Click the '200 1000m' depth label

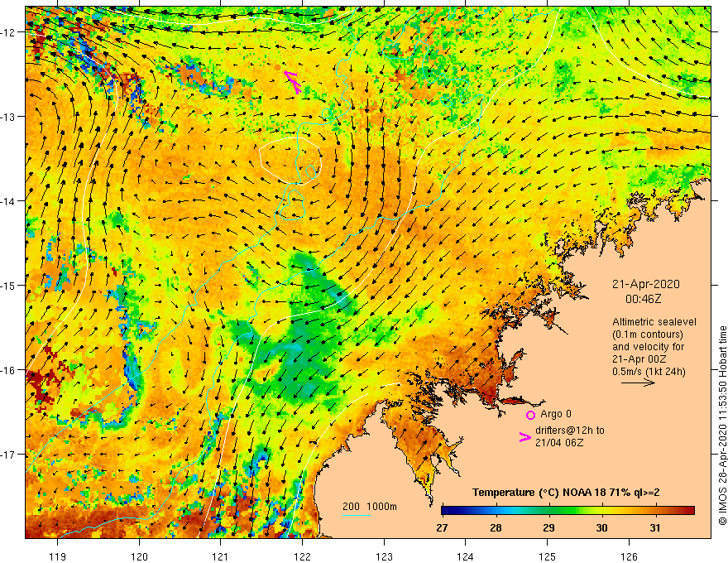(370, 507)
